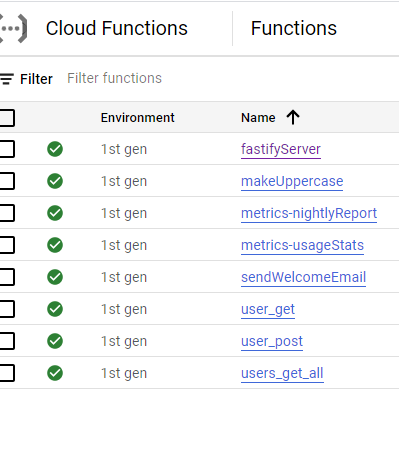The height and width of the screenshot is (474, 399).
Task: Check the sendWelcomeEmail row checkbox
Action: (7, 277)
